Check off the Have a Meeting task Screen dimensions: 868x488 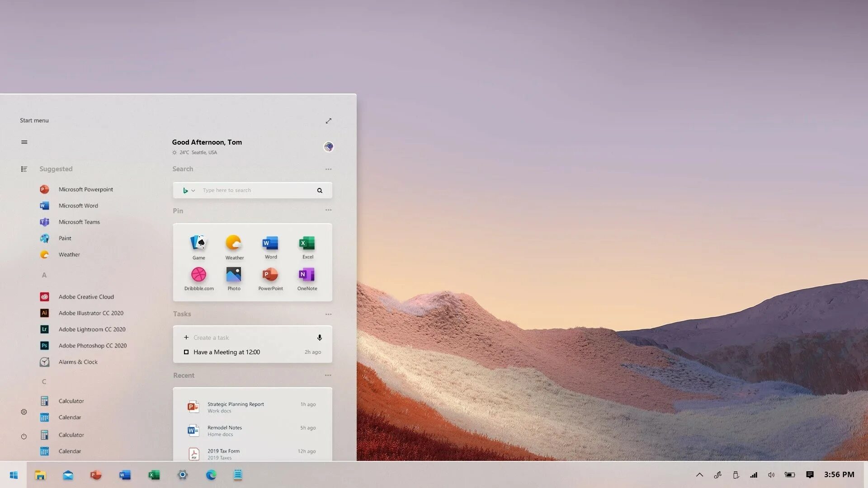tap(186, 352)
